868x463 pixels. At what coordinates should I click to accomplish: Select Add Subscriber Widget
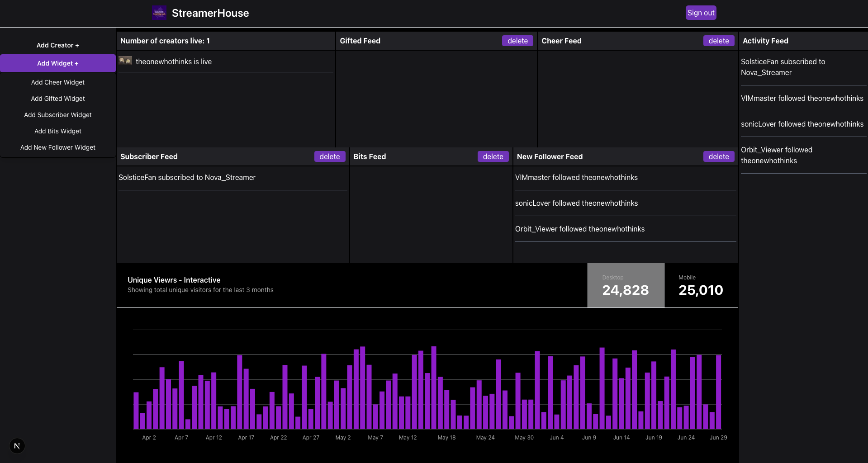[x=57, y=115]
